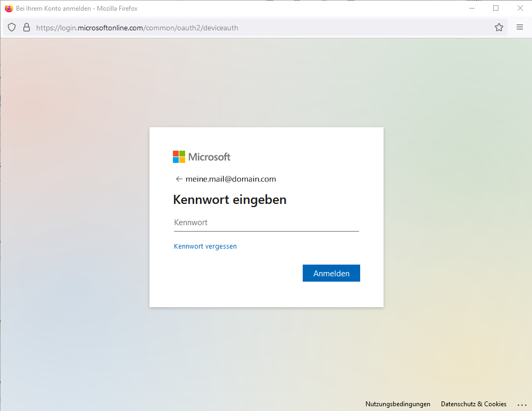Click into the Kennwort password field
Image resolution: width=532 pixels, height=411 pixels.
point(266,223)
